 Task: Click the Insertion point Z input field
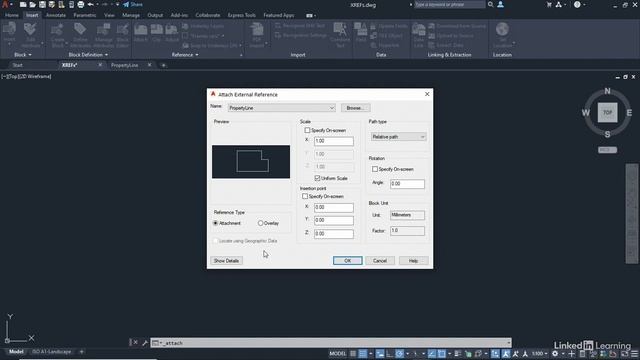[333, 234]
